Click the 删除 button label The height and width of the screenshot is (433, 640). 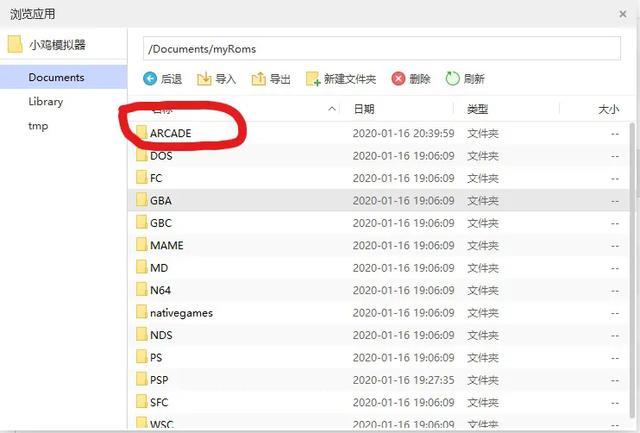pos(420,79)
